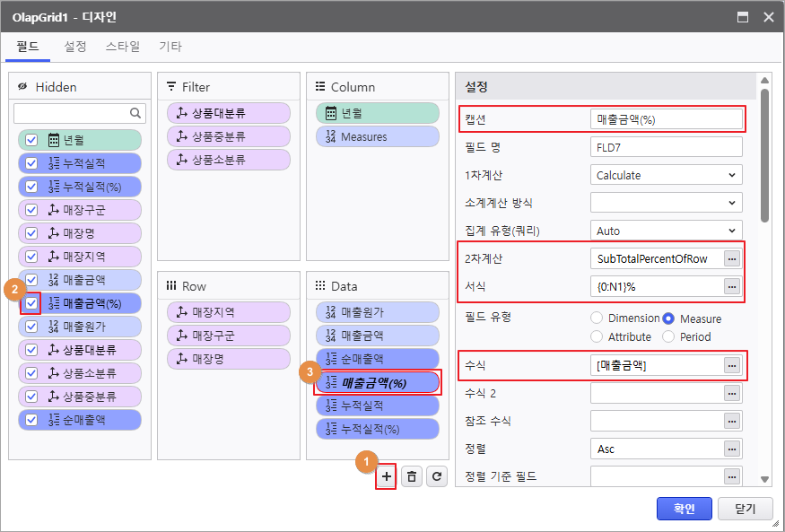Image resolution: width=785 pixels, height=532 pixels.
Task: Switch to the 스타일 tab
Action: 123,46
